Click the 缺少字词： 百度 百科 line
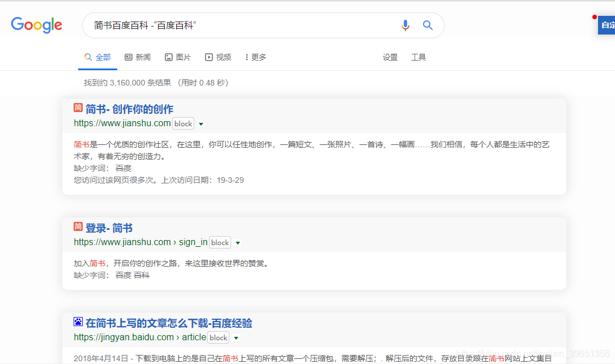The width and height of the screenshot is (615, 364). (112, 275)
